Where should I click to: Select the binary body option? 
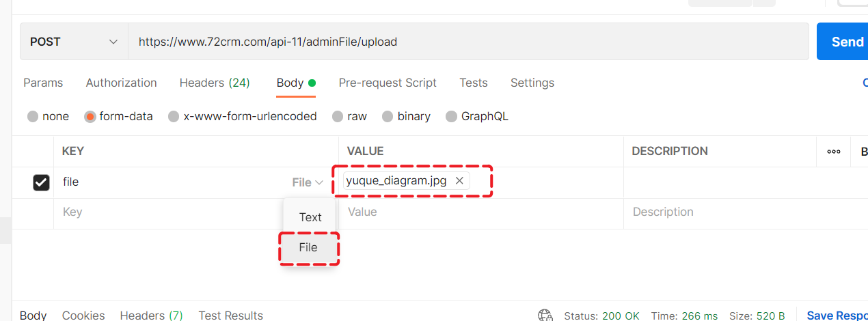click(x=388, y=117)
